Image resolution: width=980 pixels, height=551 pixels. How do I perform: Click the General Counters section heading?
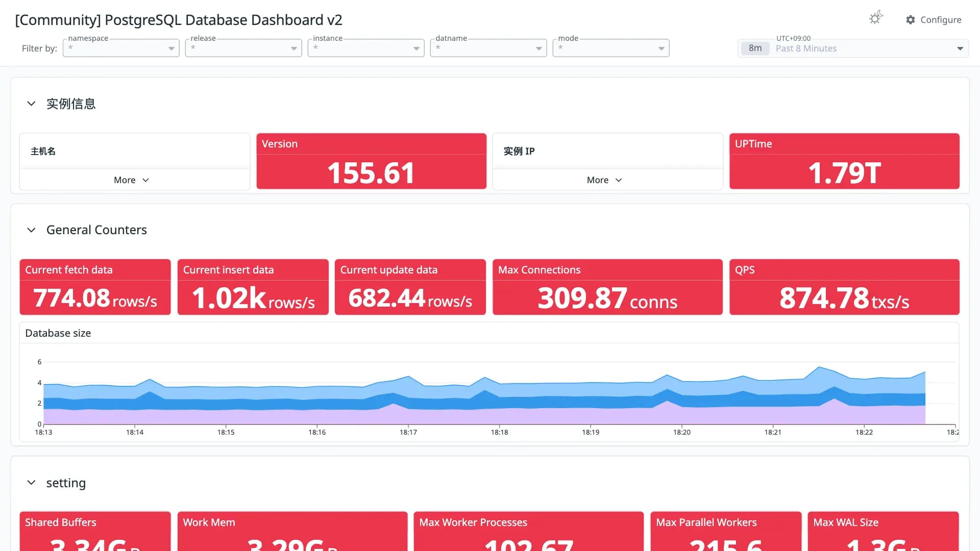point(96,230)
